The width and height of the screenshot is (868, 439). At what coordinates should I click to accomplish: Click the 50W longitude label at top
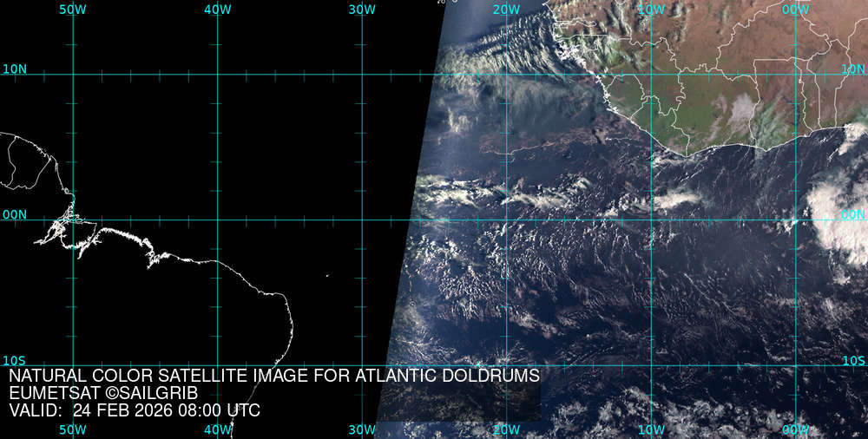click(x=73, y=10)
